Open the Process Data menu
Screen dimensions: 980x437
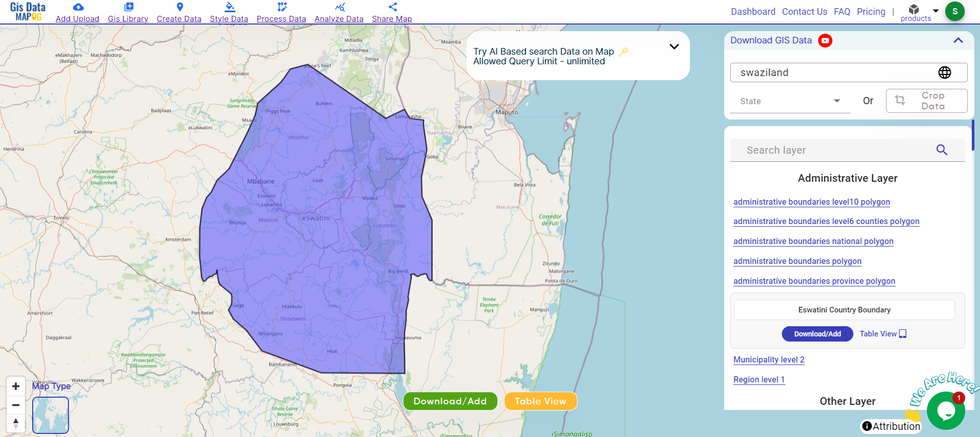pyautogui.click(x=281, y=19)
